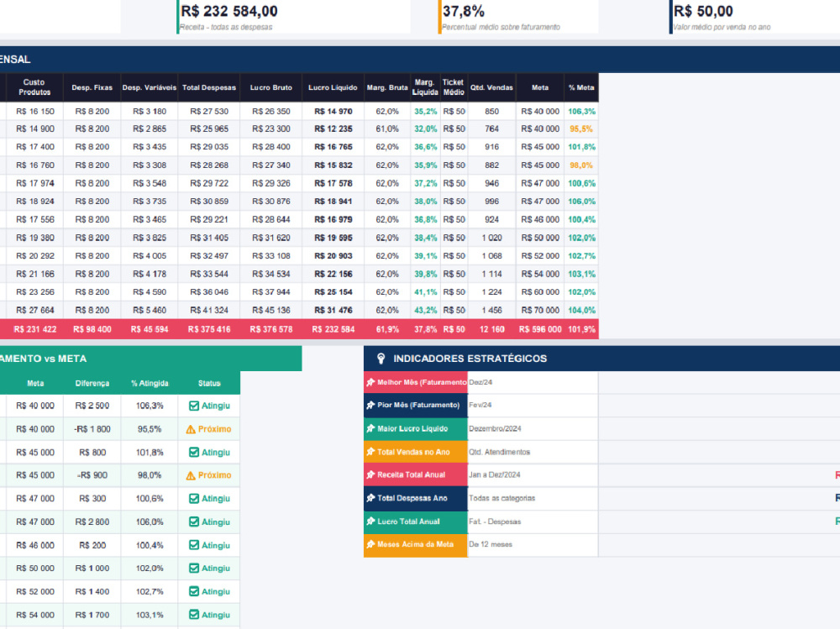The width and height of the screenshot is (840, 629).
Task: Click the pin icon for Melhor Mês (Faturamento)
Action: point(370,383)
